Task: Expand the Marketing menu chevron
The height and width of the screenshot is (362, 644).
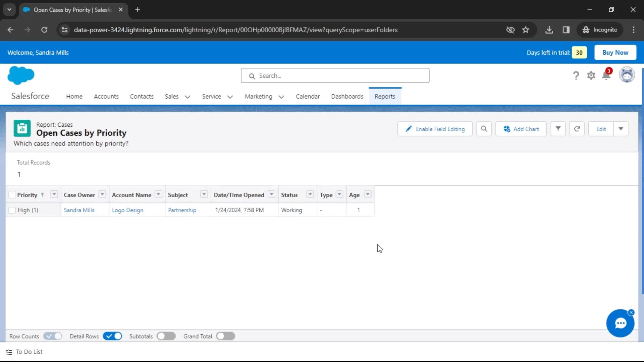Action: 281,97
